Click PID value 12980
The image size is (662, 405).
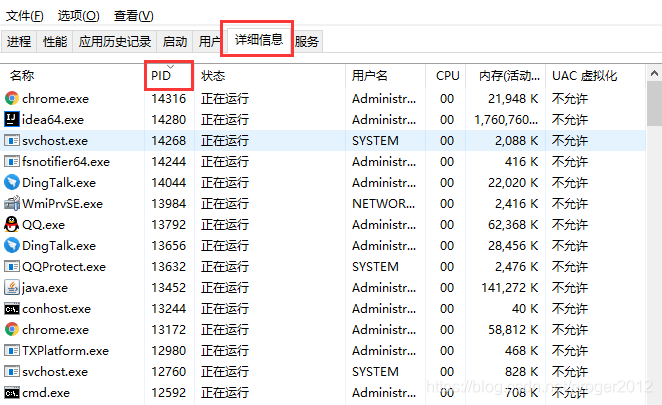point(168,351)
